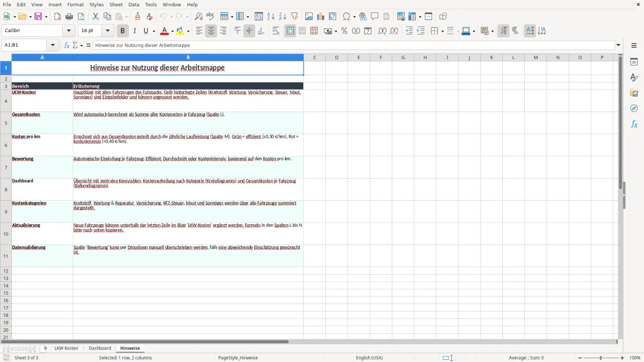
Task: Click the Split Window icon
Action: [428, 17]
